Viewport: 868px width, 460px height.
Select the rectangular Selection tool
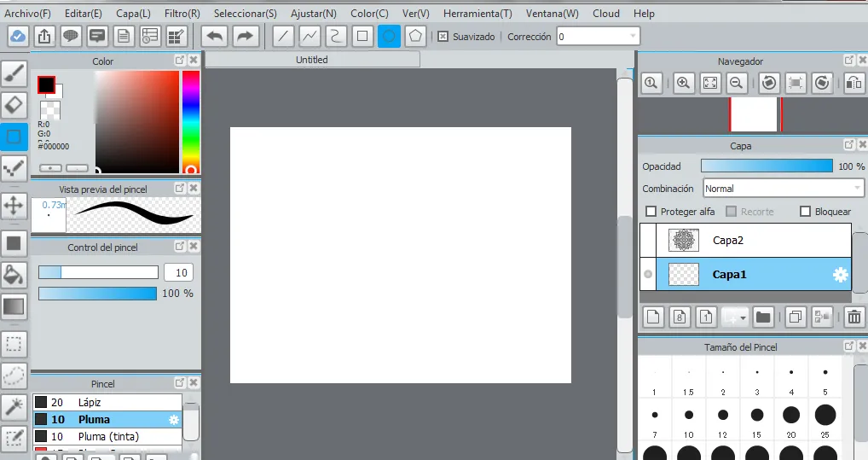(14, 344)
